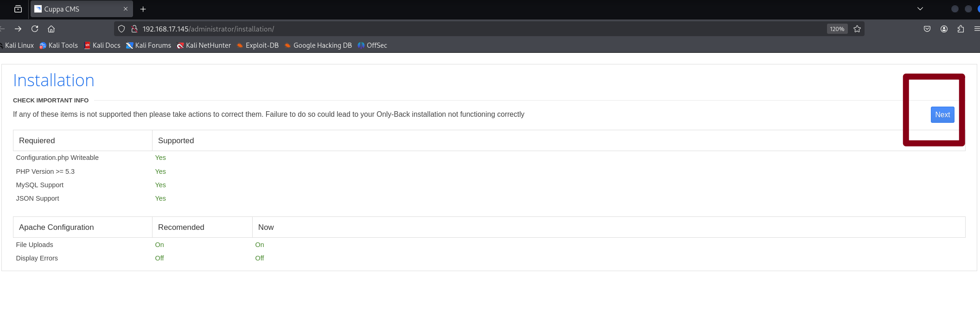The image size is (980, 336).
Task: Open a new browser tab
Action: (x=143, y=9)
